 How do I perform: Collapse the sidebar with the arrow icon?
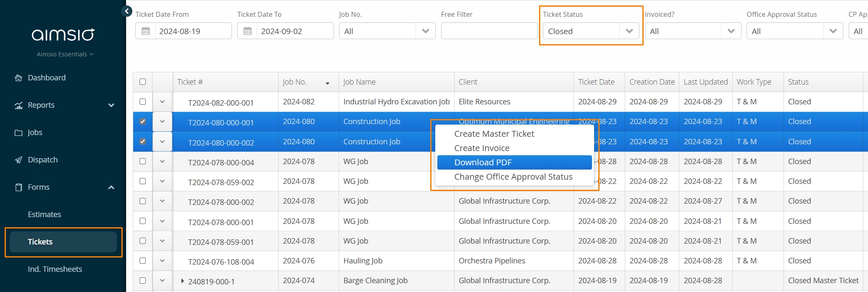[x=127, y=11]
